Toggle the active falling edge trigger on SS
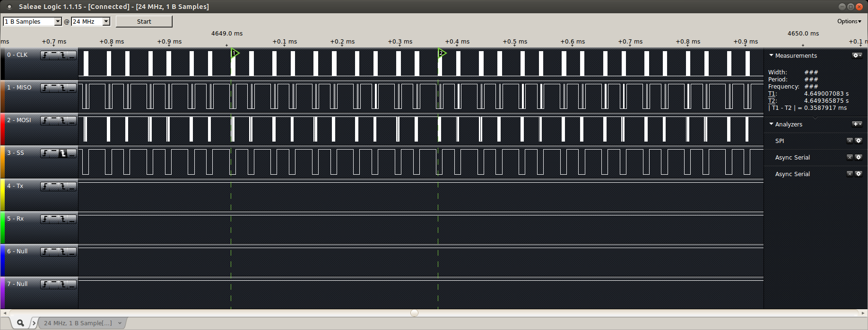 pos(63,153)
